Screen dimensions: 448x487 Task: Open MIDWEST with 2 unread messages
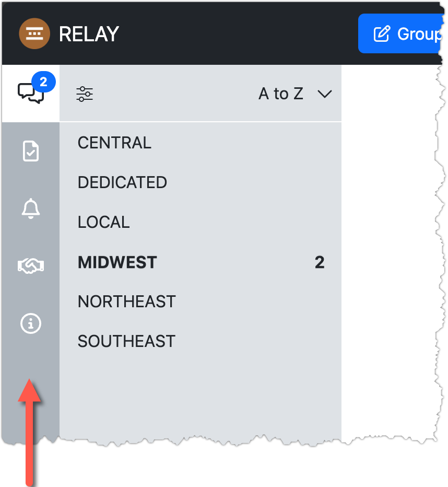tap(117, 262)
